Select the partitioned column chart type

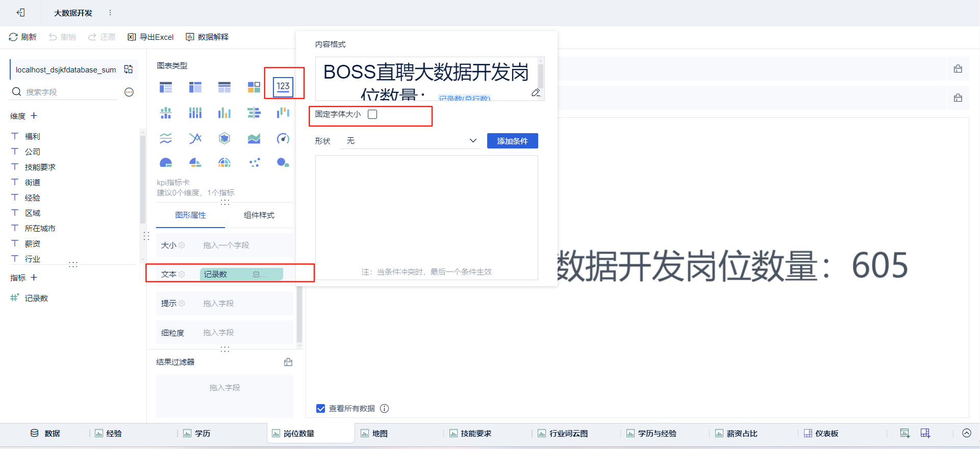[166, 113]
